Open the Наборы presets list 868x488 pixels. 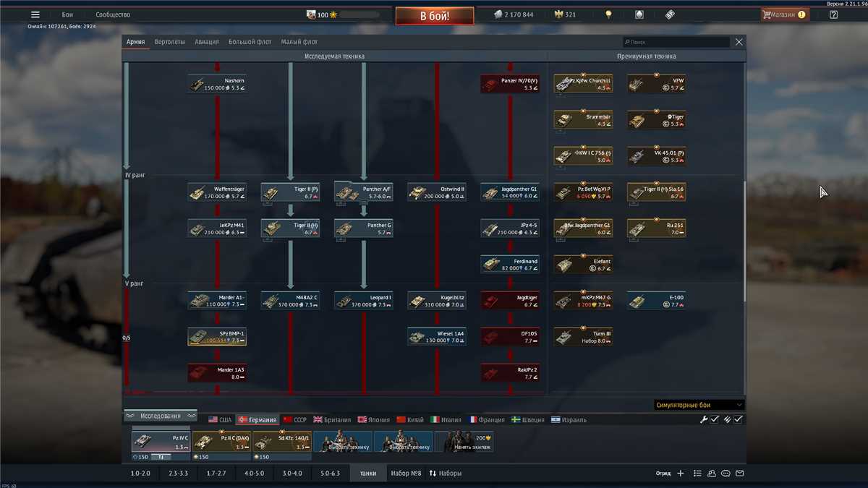point(446,474)
